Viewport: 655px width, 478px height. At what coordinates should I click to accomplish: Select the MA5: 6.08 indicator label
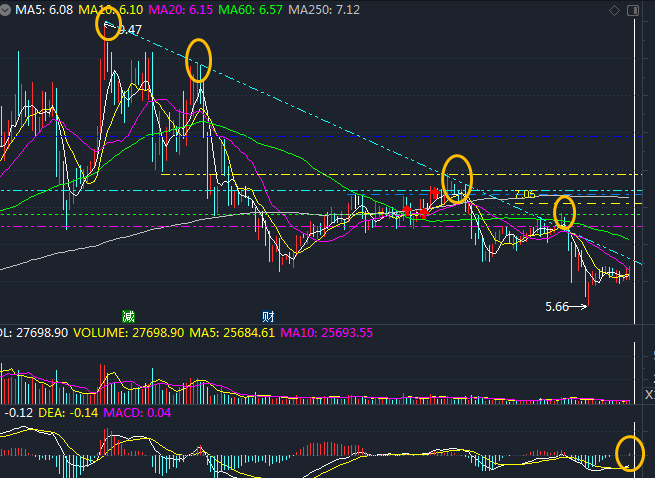[x=44, y=10]
